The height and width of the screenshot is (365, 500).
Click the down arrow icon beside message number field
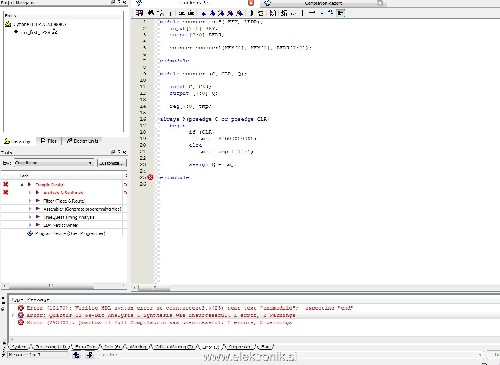pos(89,355)
